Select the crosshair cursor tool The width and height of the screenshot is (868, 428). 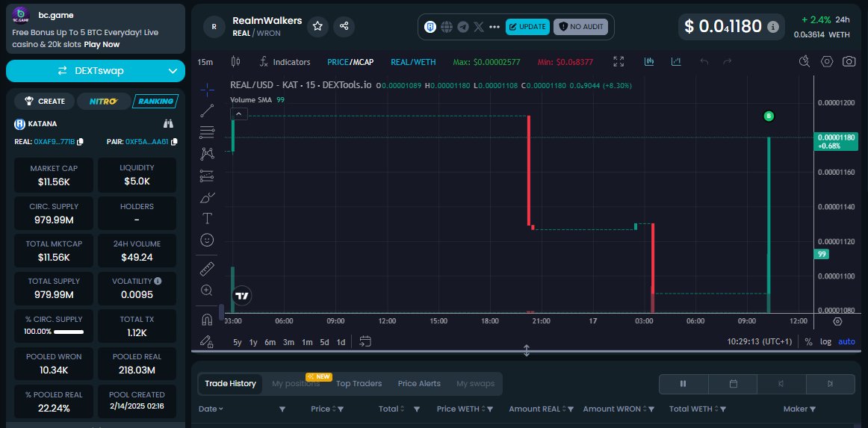tap(207, 89)
